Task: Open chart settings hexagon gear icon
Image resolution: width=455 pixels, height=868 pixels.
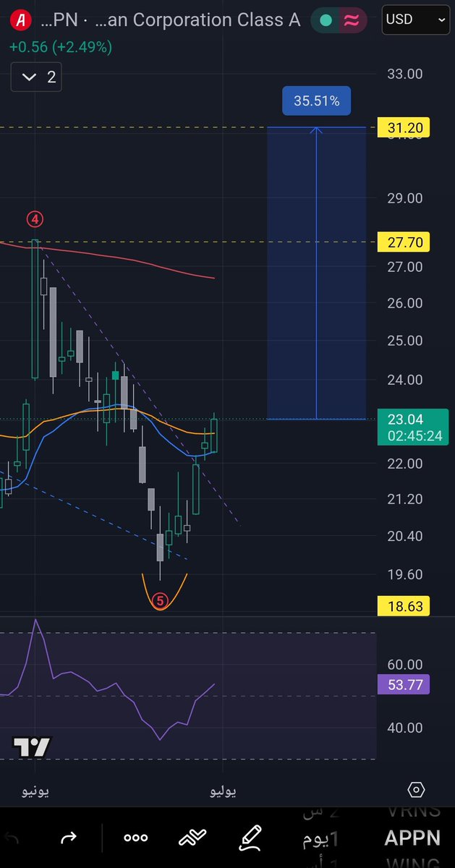Action: [416, 790]
